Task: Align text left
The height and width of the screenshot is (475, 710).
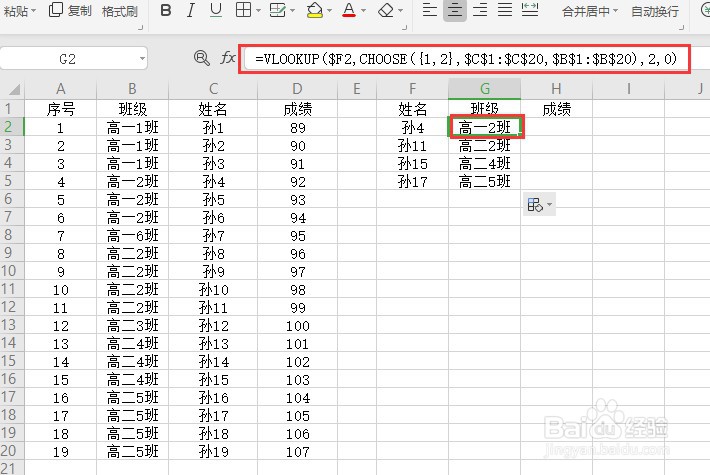Action: [x=429, y=10]
